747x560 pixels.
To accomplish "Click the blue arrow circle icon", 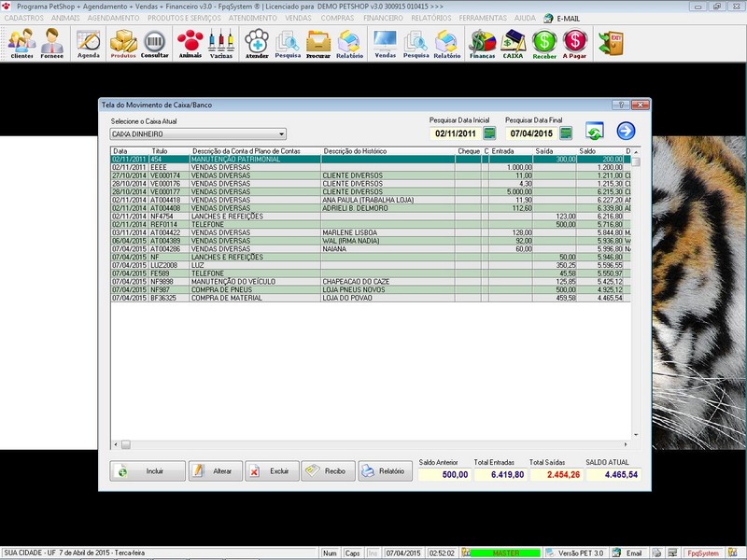I will coord(626,131).
